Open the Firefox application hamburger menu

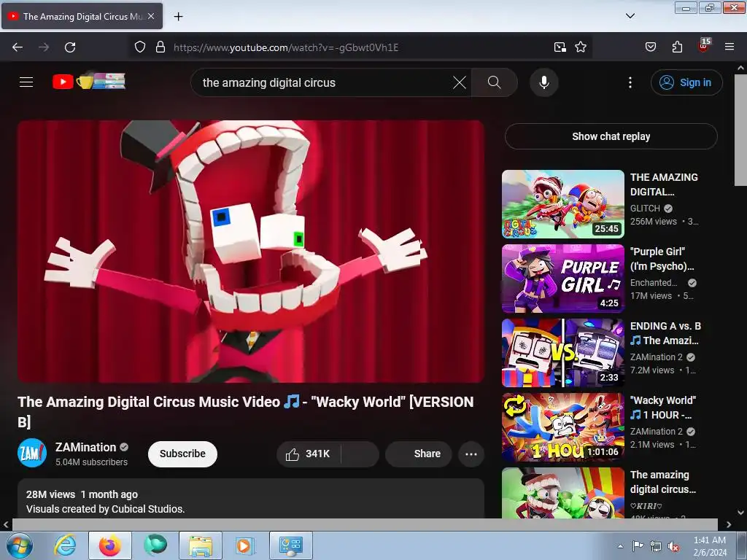click(729, 47)
